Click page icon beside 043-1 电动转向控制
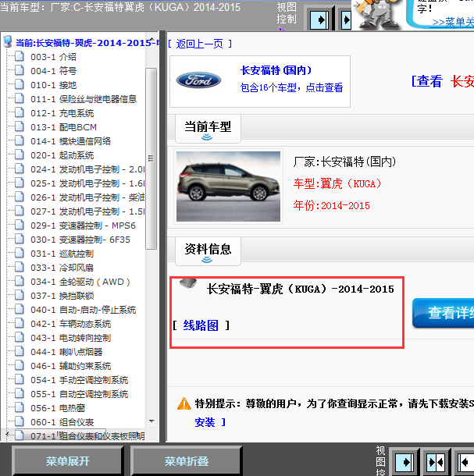This screenshot has height=476, width=474. pyautogui.click(x=20, y=338)
